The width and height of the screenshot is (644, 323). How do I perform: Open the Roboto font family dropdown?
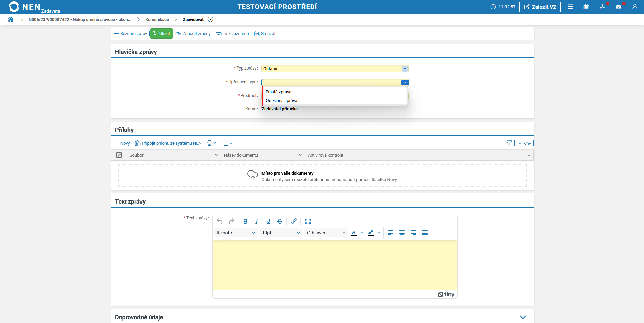click(236, 233)
